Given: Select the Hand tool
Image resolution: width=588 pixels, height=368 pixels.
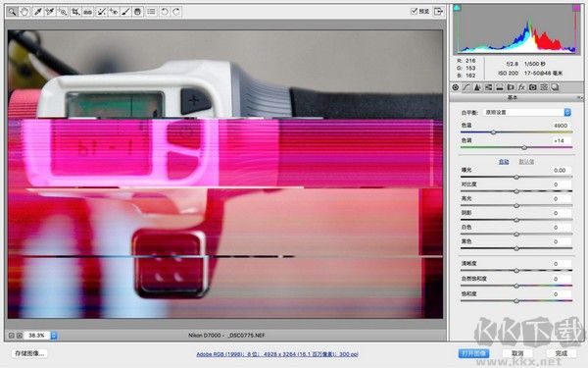Looking at the screenshot, I should pyautogui.click(x=24, y=12).
